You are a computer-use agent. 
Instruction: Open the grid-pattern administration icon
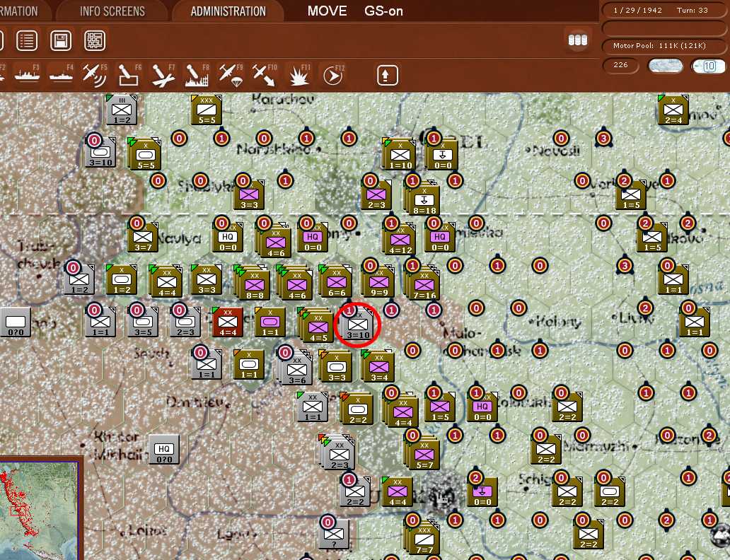(95, 40)
